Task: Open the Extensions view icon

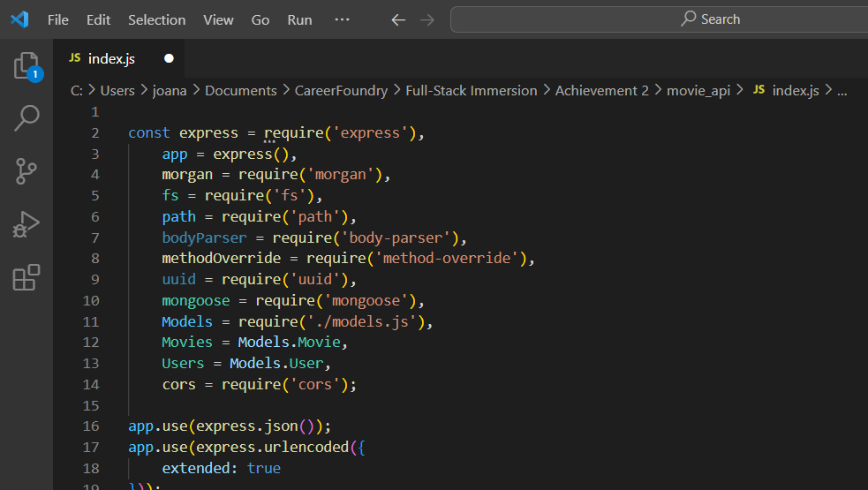Action: [x=26, y=277]
